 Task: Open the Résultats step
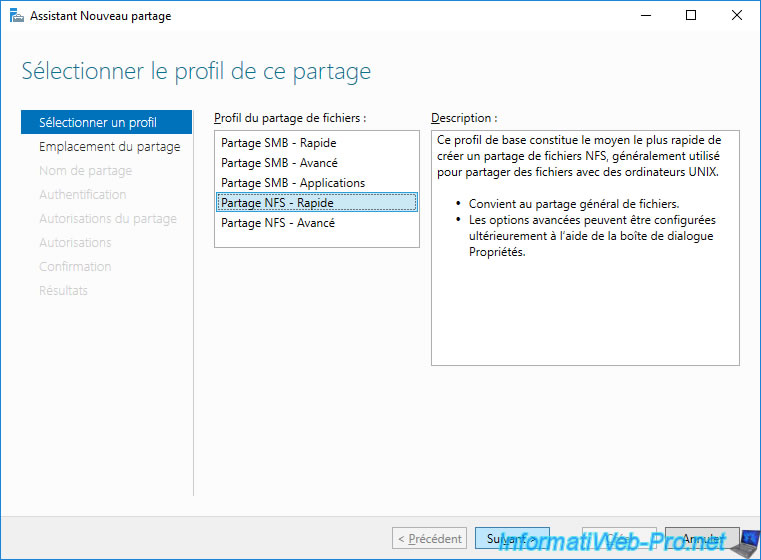tap(63, 291)
